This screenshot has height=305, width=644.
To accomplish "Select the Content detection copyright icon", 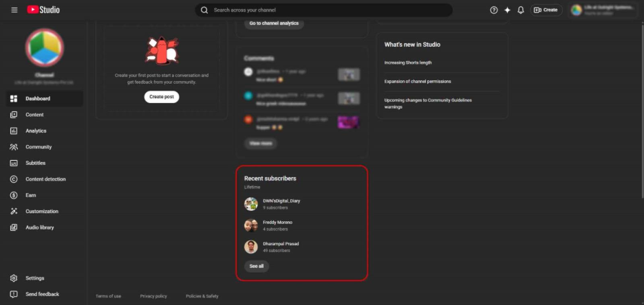I will click(14, 179).
